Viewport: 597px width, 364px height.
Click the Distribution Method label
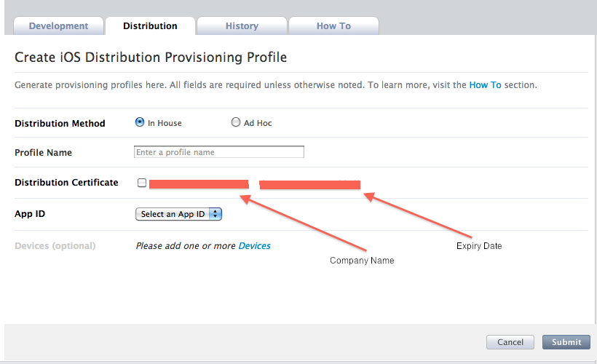[x=60, y=124]
